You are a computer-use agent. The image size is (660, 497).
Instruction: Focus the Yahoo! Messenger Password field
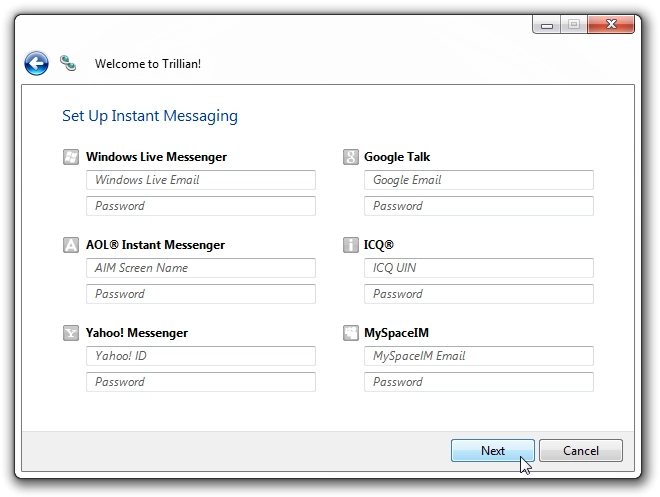[x=201, y=382]
